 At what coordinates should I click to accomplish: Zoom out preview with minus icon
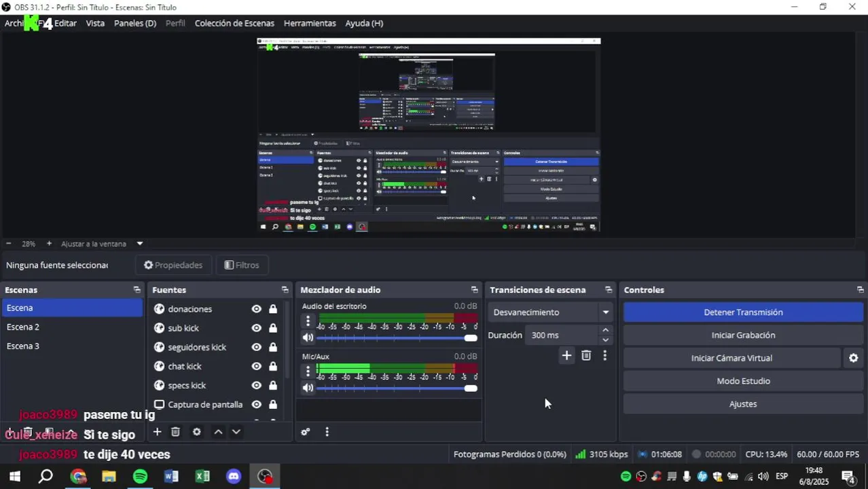click(8, 243)
